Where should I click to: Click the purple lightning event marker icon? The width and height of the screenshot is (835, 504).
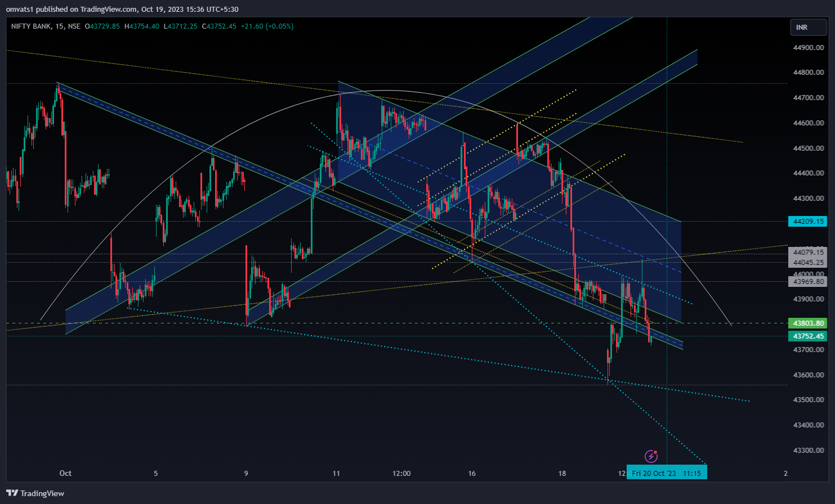tap(651, 456)
